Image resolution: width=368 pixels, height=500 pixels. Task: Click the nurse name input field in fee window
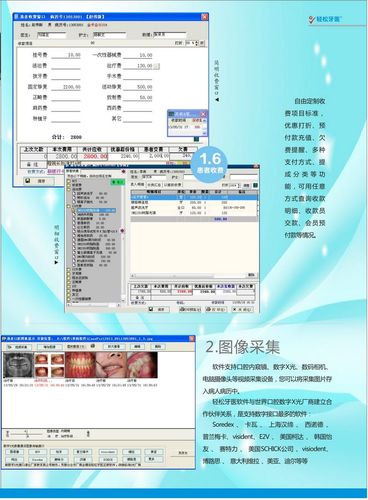pyautogui.click(x=109, y=35)
